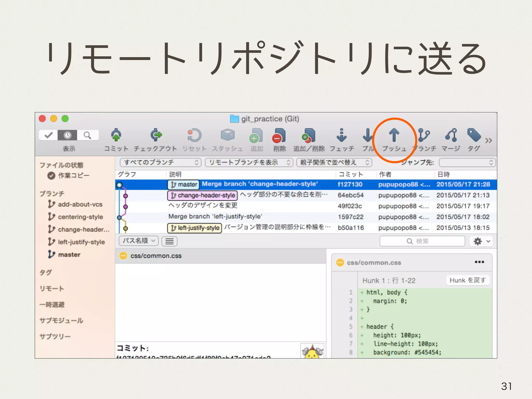Image resolution: width=532 pixels, height=399 pixels.
Task: Click the フェッチ (Fetch) toolbar icon
Action: point(342,136)
